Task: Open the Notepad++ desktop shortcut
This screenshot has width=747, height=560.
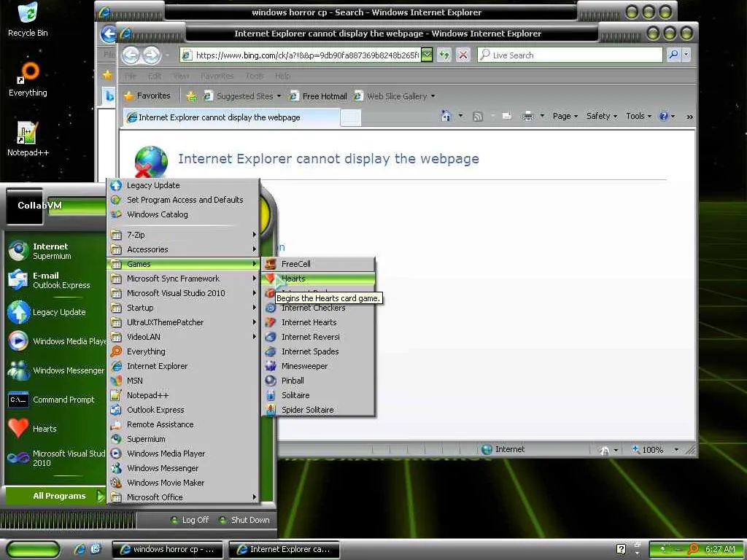Action: tap(28, 139)
